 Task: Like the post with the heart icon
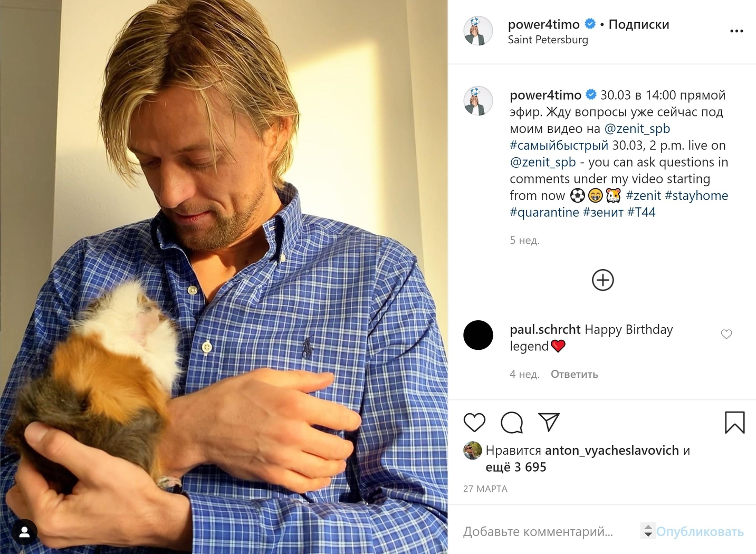click(x=474, y=423)
